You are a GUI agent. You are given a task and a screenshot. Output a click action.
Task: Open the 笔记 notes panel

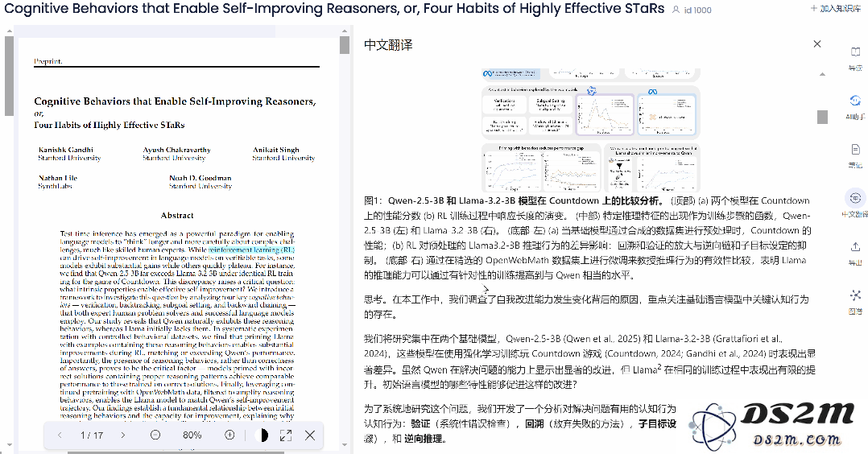[855, 155]
